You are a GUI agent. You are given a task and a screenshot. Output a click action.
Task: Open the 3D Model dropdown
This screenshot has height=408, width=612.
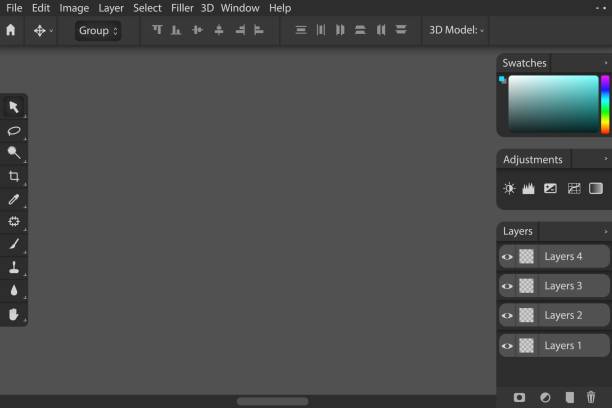[456, 30]
